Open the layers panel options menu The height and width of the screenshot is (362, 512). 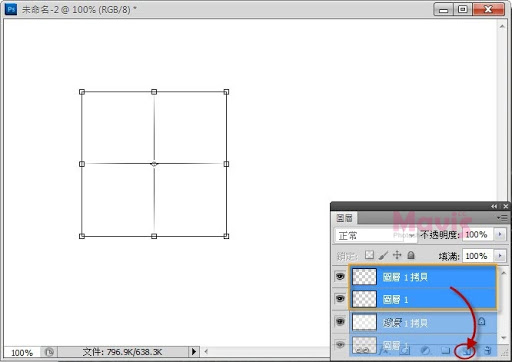point(502,218)
